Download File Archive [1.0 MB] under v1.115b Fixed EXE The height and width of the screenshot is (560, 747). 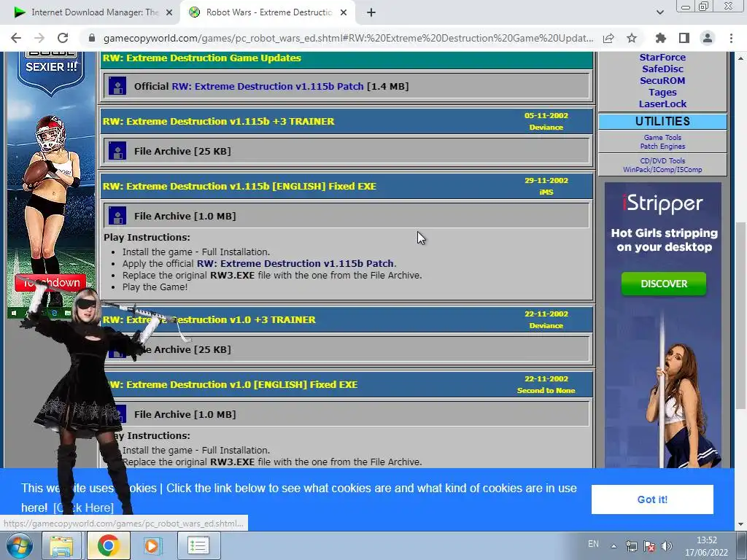[x=185, y=216]
